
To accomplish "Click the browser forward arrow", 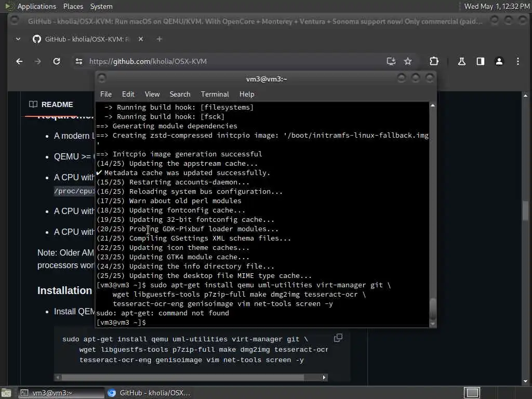I will coord(37,61).
